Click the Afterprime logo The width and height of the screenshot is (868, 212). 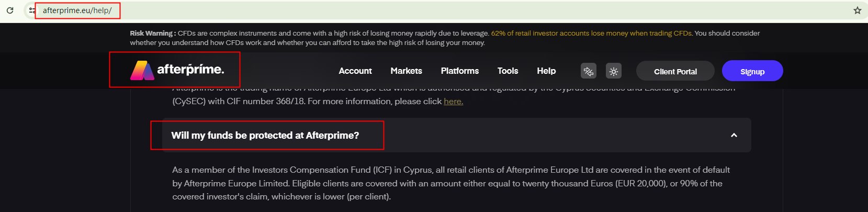pos(177,70)
